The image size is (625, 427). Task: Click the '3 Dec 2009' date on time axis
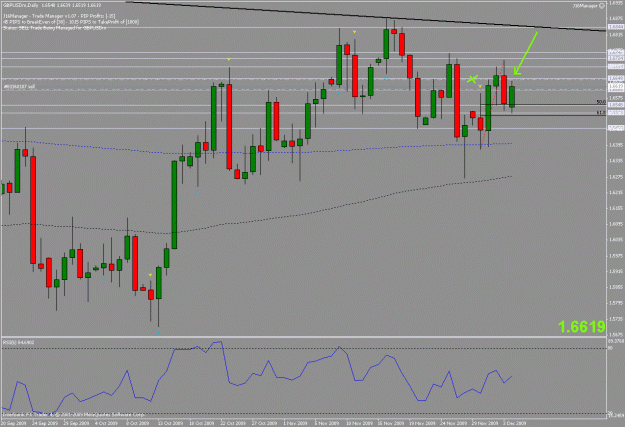coord(515,423)
